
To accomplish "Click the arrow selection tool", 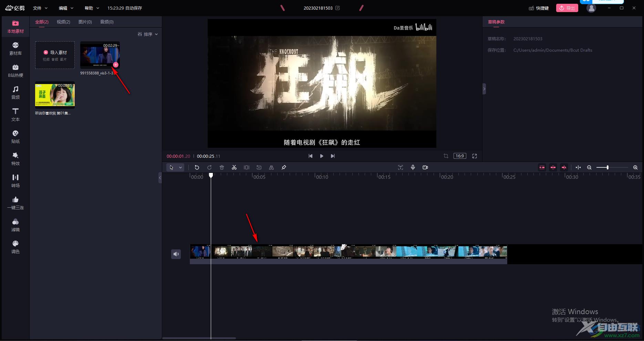I will click(x=172, y=167).
